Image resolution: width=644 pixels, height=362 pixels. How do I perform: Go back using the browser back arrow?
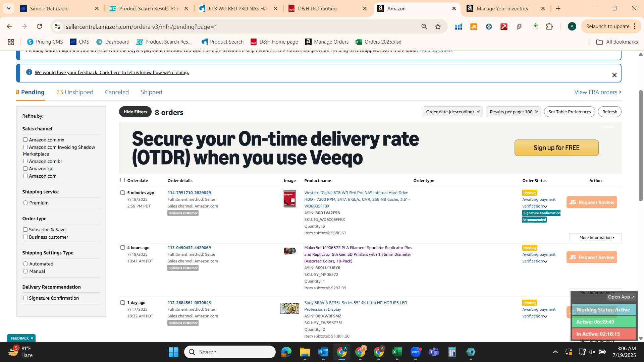pyautogui.click(x=9, y=26)
